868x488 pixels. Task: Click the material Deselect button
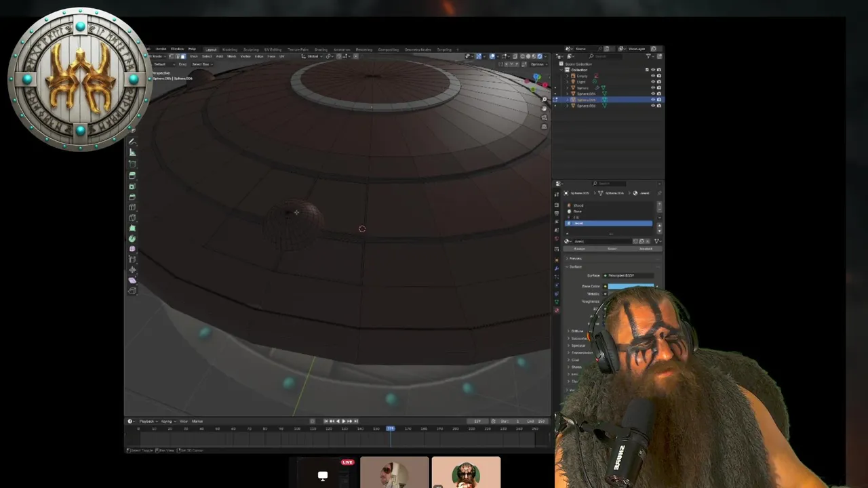(x=646, y=249)
